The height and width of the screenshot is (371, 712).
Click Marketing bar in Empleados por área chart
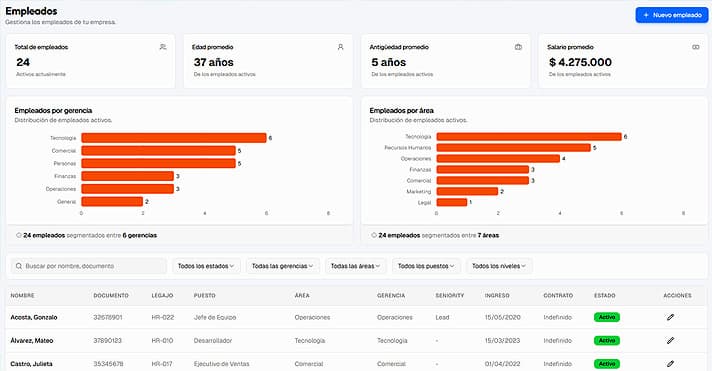point(467,191)
